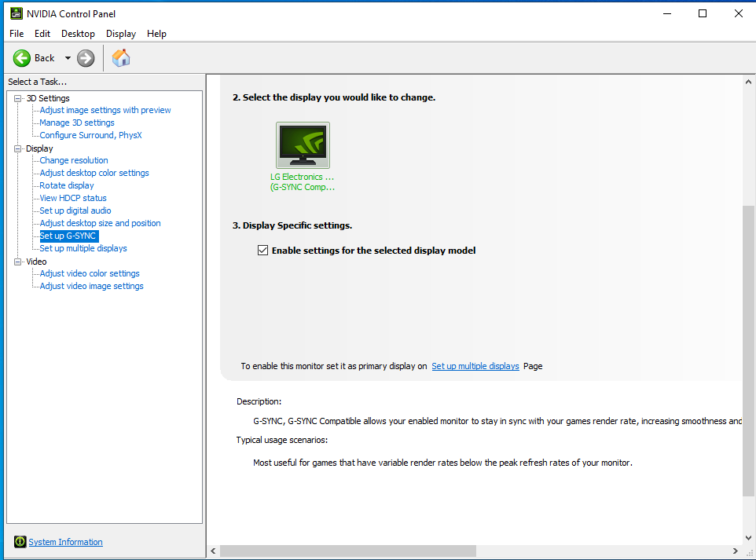Image resolution: width=756 pixels, height=560 pixels.
Task: Select the LG Electronics display icon
Action: [303, 145]
